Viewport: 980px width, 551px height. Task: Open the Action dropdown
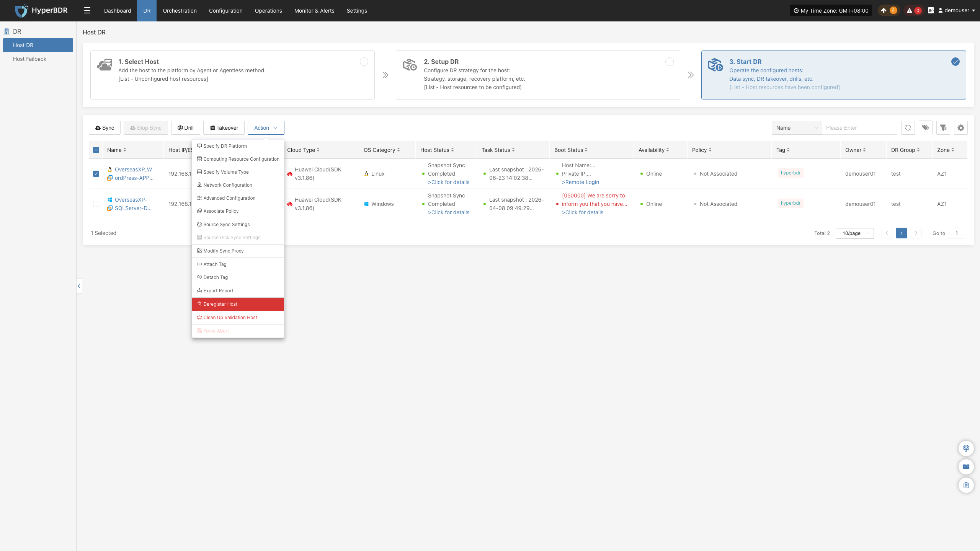pos(266,128)
